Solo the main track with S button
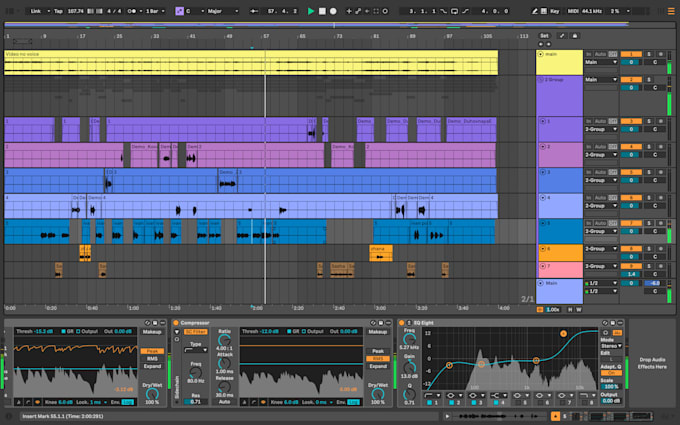Viewport: 680px width, 425px height. (649, 54)
